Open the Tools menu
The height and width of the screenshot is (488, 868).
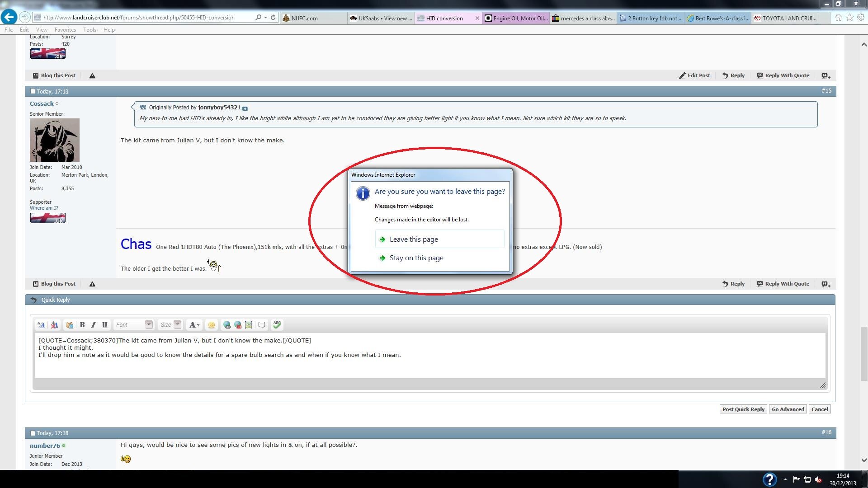(90, 30)
